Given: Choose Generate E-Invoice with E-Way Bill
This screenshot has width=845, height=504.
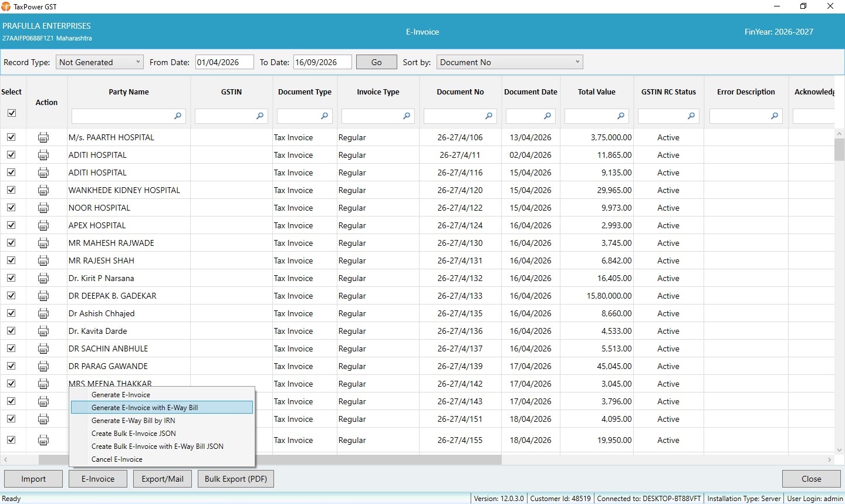Looking at the screenshot, I should pyautogui.click(x=162, y=408).
